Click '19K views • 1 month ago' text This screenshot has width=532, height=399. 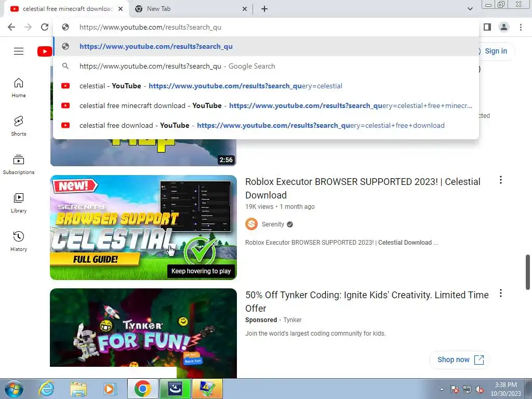(x=280, y=207)
